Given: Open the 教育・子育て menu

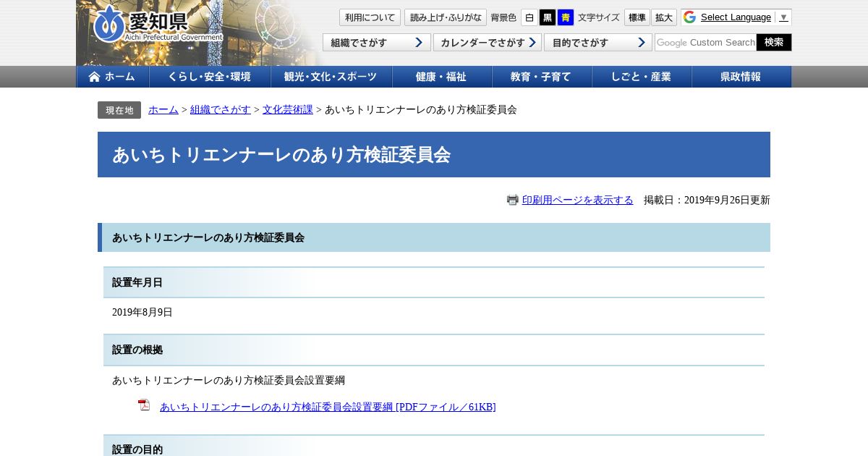Looking at the screenshot, I should click(x=542, y=77).
